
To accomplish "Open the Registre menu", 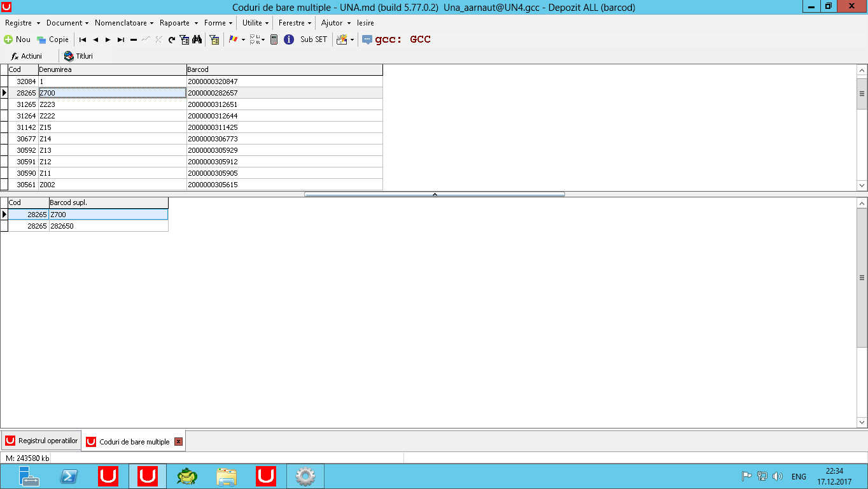I will 22,22.
